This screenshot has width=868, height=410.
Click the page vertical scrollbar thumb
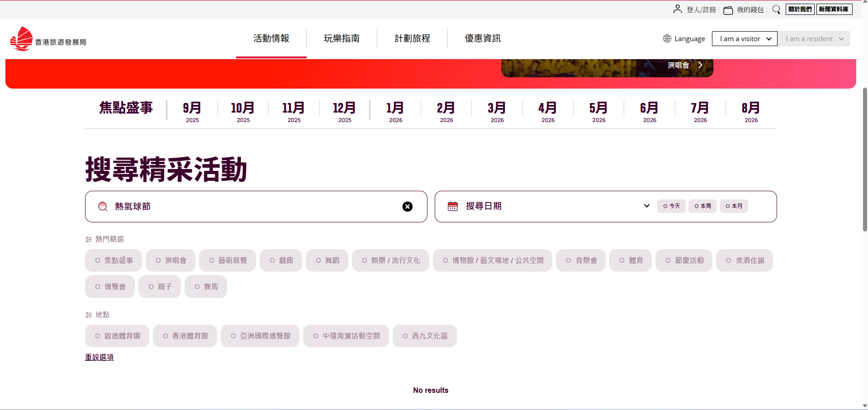[864, 158]
